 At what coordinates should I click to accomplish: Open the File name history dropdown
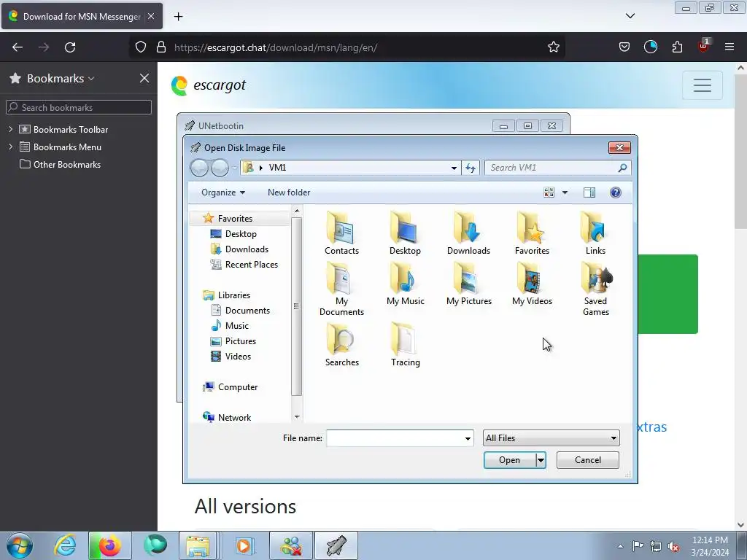pyautogui.click(x=468, y=438)
